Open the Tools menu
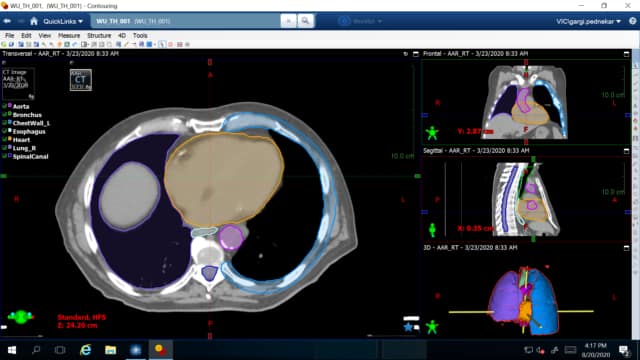Screen dimensions: 640x360 (140, 36)
